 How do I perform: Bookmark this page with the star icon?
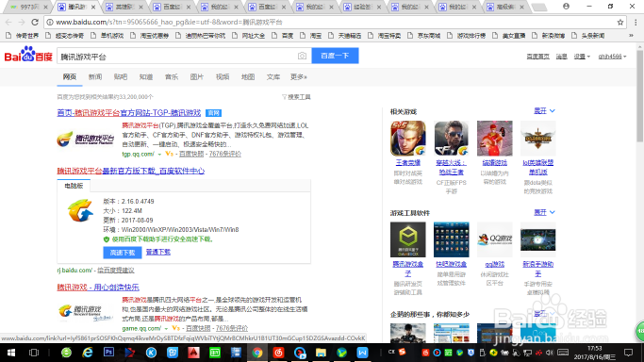click(x=620, y=23)
